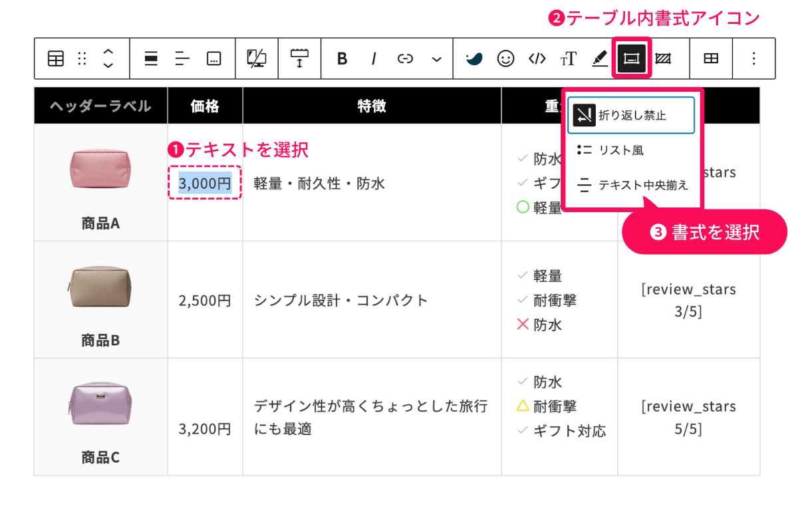The image size is (798, 532).
Task: Click the insert link icon
Action: tap(405, 59)
